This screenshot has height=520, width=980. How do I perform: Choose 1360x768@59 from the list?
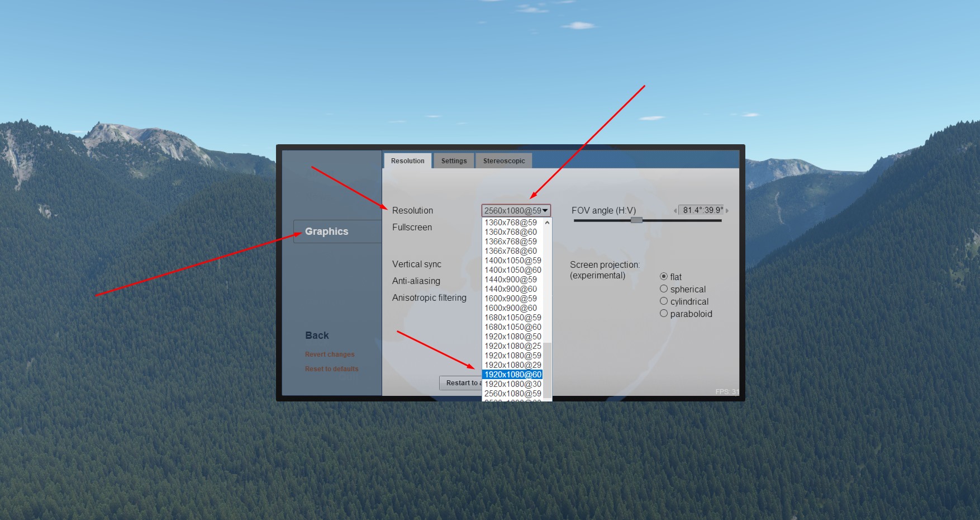512,223
